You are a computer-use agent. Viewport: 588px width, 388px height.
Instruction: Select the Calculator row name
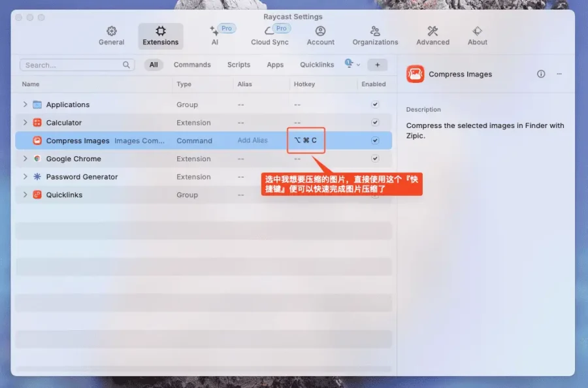pyautogui.click(x=64, y=123)
